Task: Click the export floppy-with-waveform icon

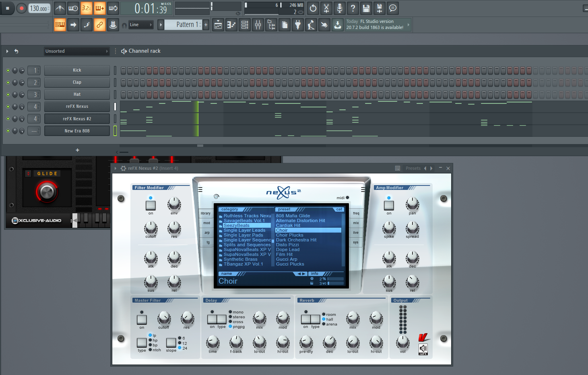Action: point(380,8)
